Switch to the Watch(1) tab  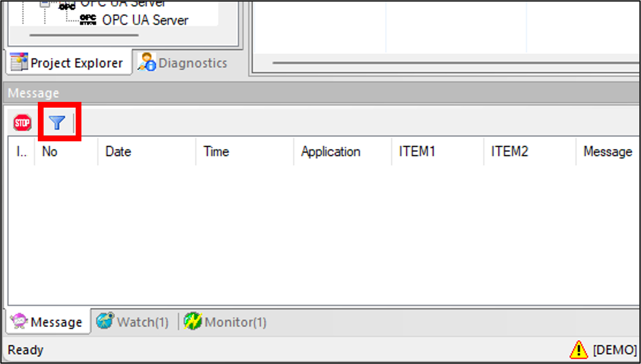134,322
